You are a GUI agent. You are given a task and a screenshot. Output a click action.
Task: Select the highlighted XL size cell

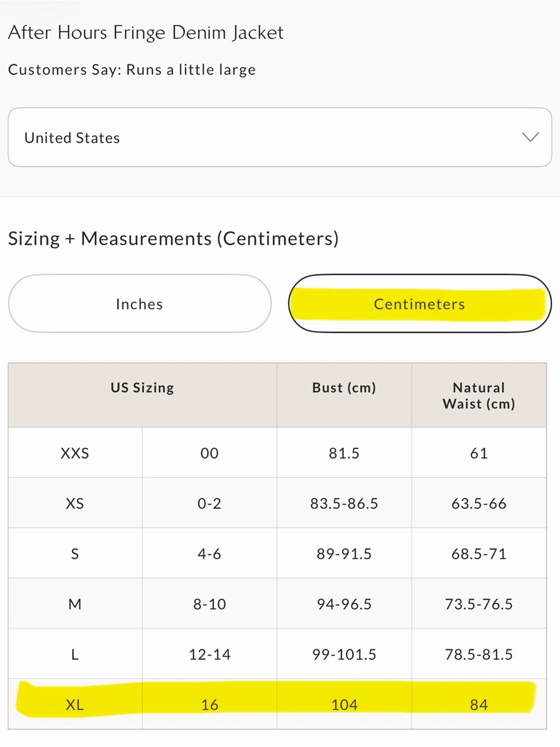(x=75, y=704)
